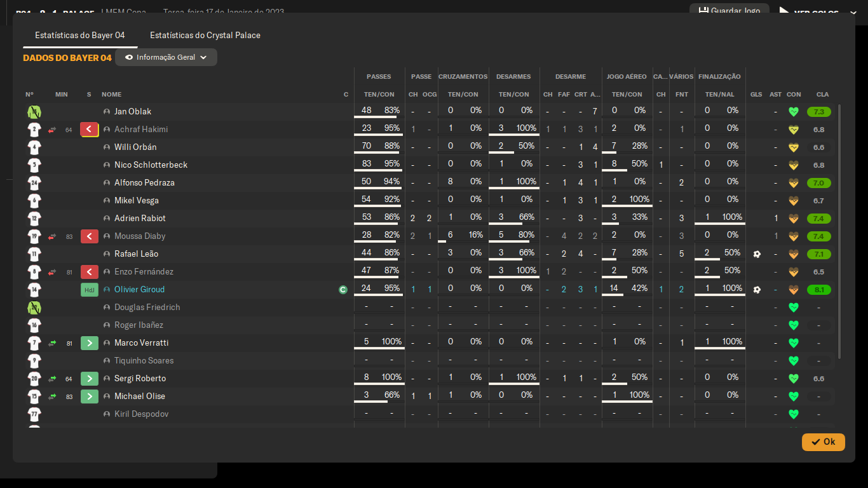Click Michael Olise's green substituted-on arrow
The image size is (868, 488).
[x=90, y=396]
